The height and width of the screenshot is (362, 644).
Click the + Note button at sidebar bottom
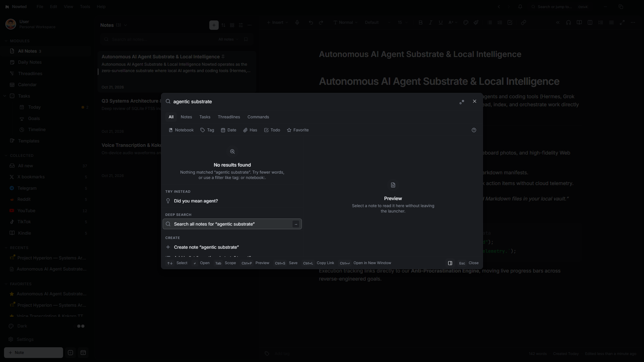(x=34, y=353)
